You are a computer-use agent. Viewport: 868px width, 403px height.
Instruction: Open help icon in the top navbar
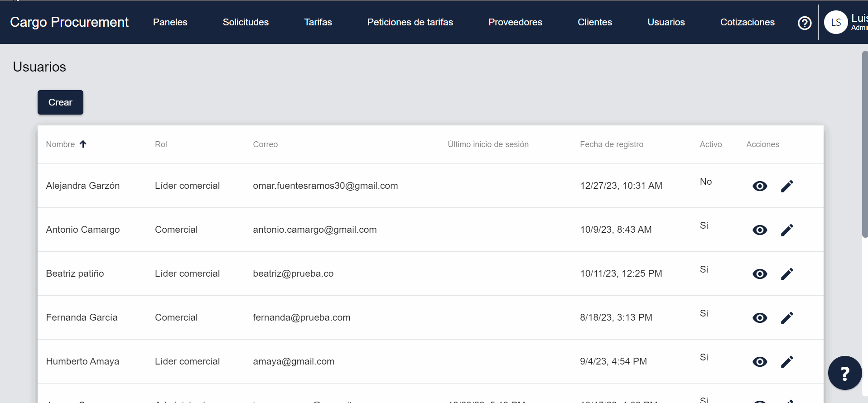coord(804,23)
